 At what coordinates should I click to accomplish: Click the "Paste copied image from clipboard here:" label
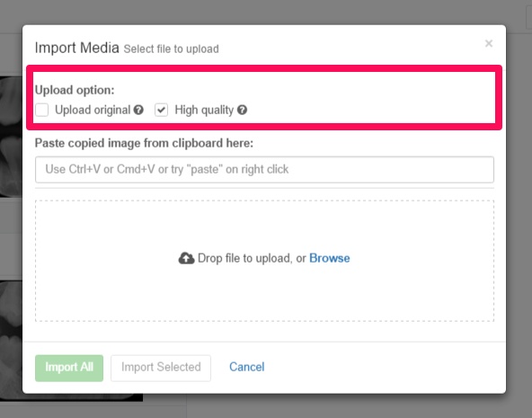pyautogui.click(x=144, y=143)
